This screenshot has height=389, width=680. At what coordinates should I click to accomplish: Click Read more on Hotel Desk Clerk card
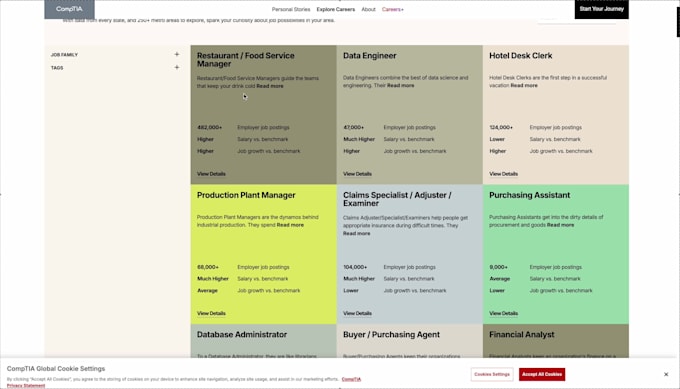[x=524, y=85]
